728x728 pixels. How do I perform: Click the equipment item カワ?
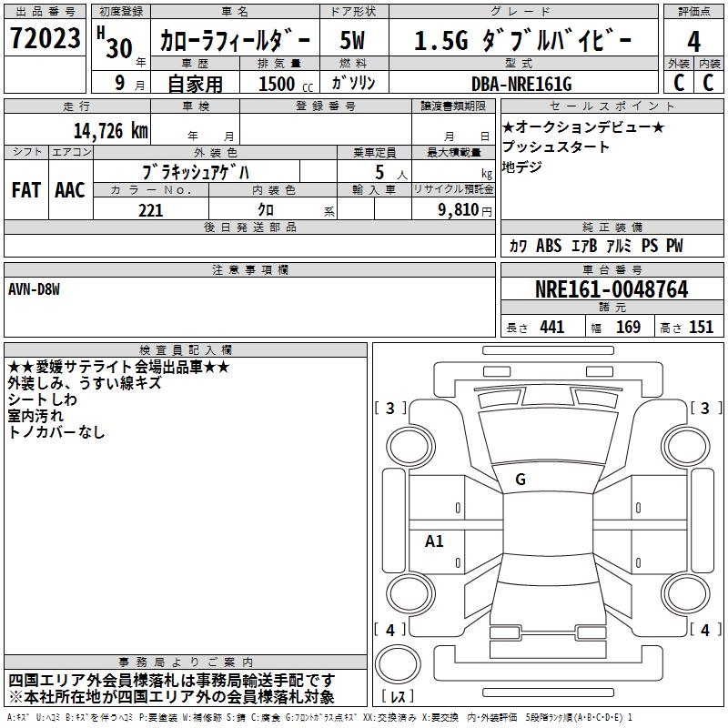518,246
